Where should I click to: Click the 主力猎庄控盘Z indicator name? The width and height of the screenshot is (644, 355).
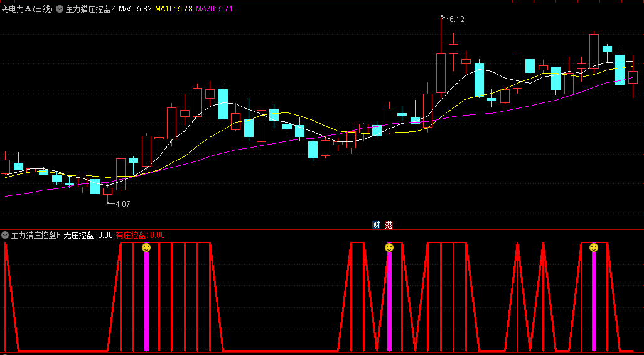[x=91, y=9]
